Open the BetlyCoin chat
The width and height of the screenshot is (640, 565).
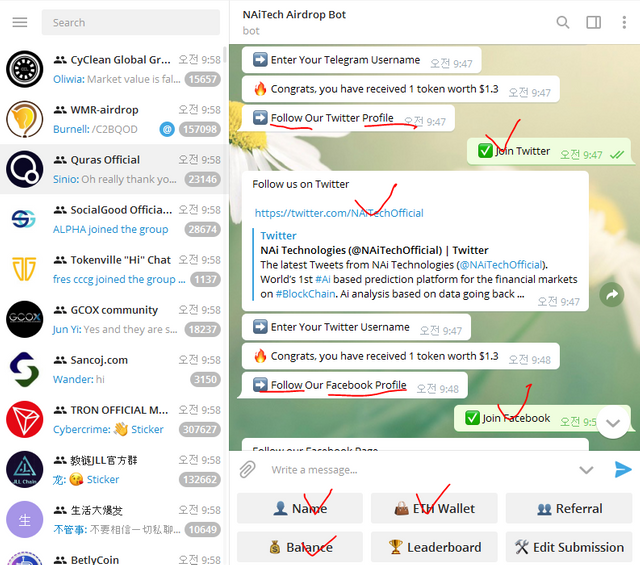click(114, 557)
